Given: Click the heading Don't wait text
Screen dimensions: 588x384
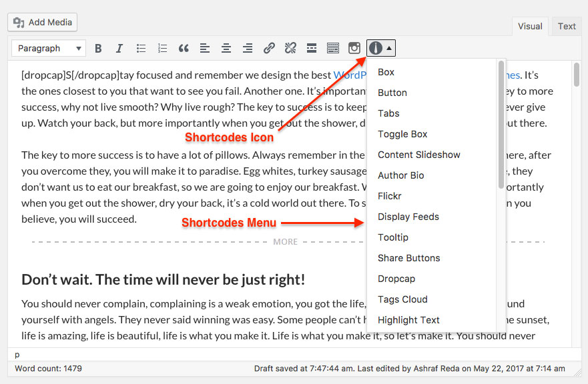Looking at the screenshot, I should [163, 279].
